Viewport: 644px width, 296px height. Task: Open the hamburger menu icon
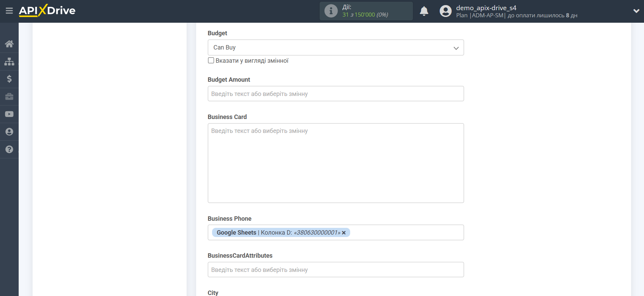tap(9, 11)
